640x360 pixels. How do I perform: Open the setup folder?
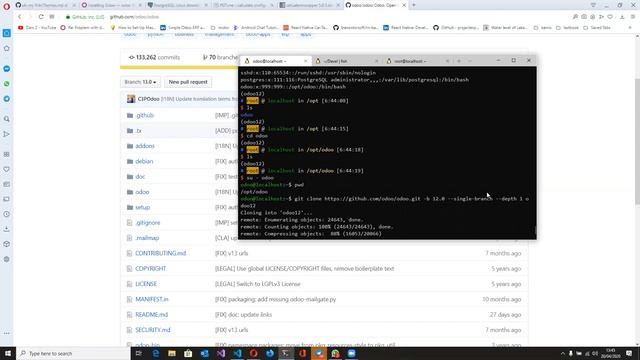coord(142,207)
